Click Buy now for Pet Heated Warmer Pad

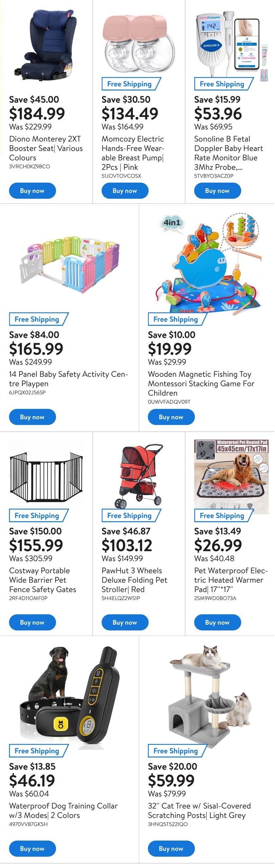[217, 622]
